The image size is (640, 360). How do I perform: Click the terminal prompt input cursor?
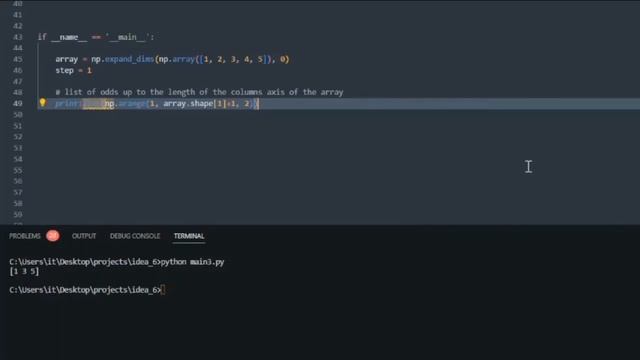[x=163, y=290]
